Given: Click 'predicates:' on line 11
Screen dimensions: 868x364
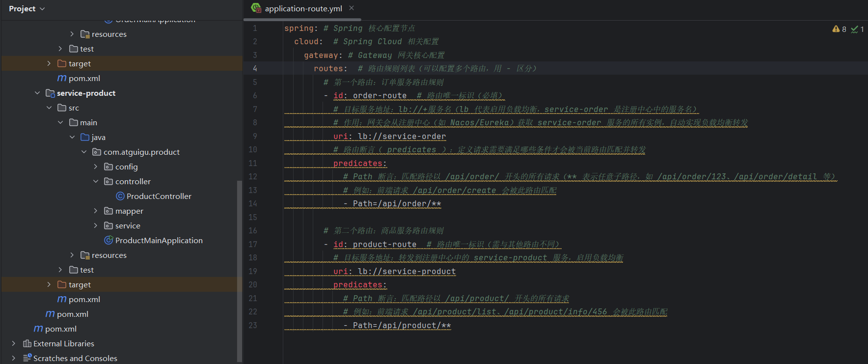Looking at the screenshot, I should coord(360,164).
